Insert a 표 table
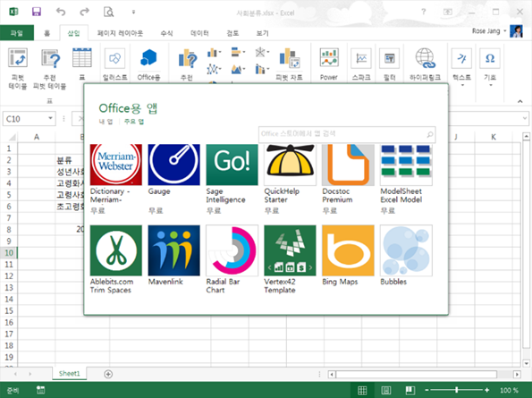 pos(82,64)
